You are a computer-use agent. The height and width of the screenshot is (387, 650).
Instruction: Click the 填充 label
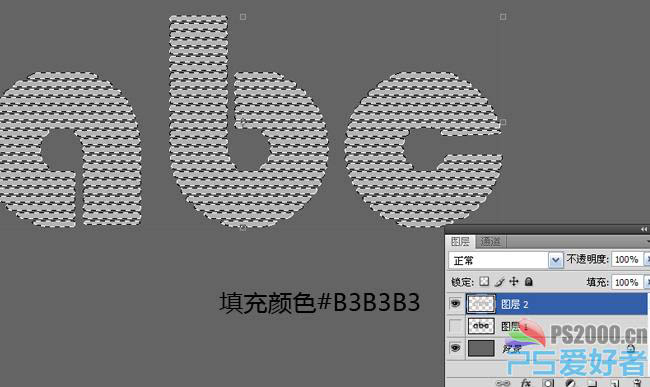click(x=597, y=282)
